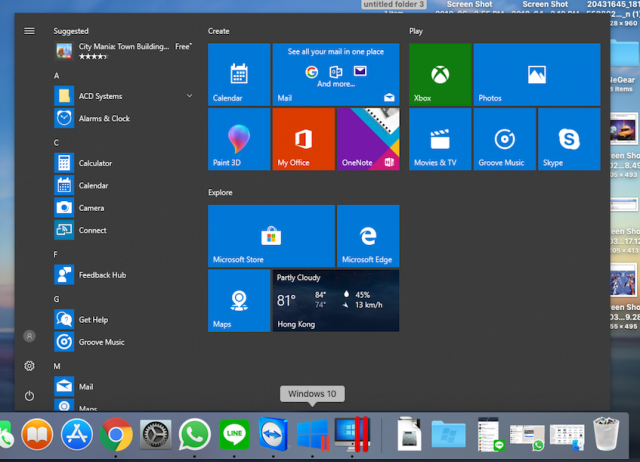Open Alarms & Clock from the app list
The height and width of the screenshot is (462, 640).
tap(124, 119)
